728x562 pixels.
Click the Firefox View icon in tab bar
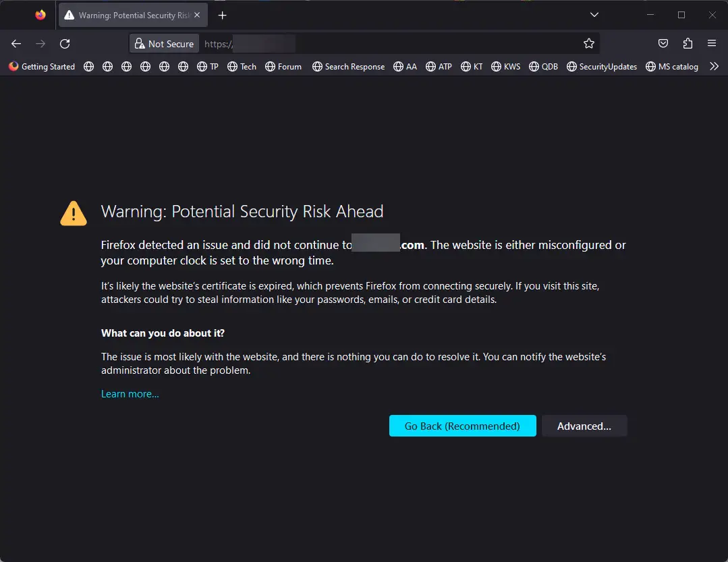(x=40, y=15)
